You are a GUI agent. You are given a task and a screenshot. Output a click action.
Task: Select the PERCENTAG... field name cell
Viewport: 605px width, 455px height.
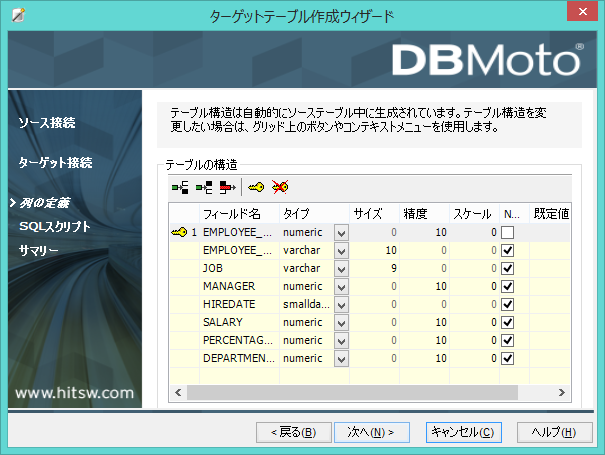tap(239, 340)
